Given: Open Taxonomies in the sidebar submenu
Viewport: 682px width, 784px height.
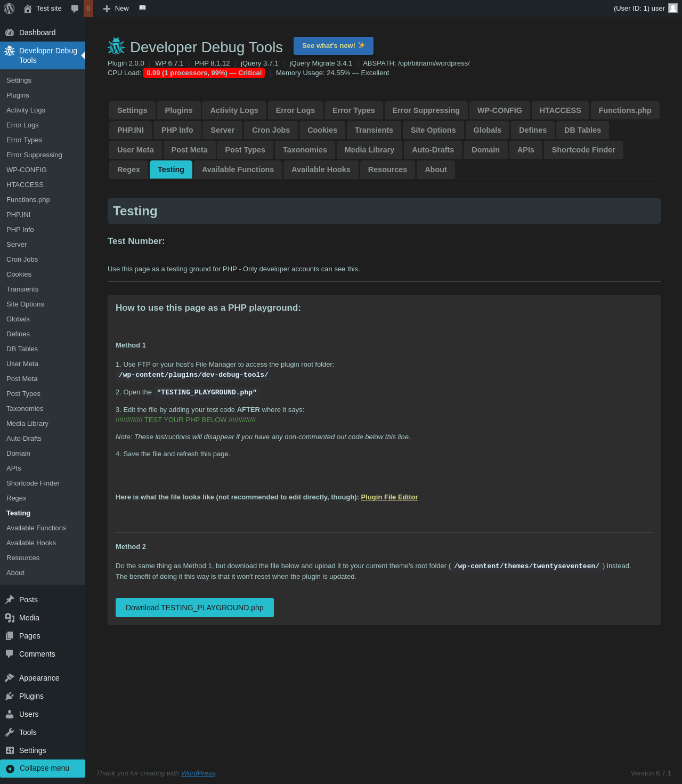Looking at the screenshot, I should 43,409.
